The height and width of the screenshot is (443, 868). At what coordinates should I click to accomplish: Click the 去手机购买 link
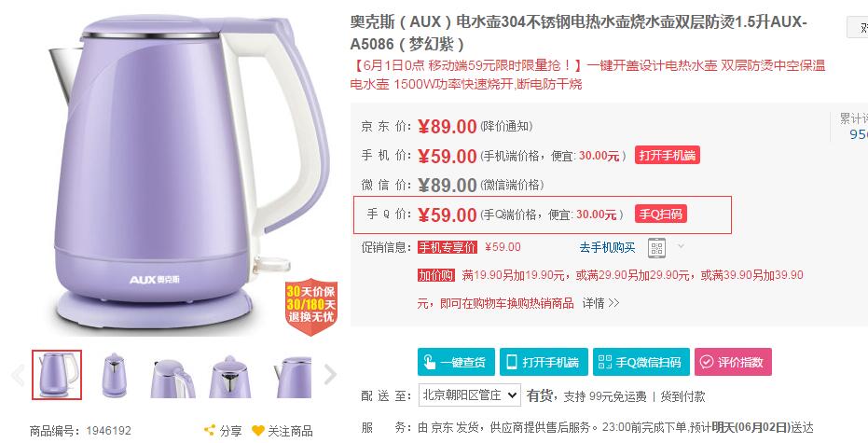pyautogui.click(x=607, y=247)
